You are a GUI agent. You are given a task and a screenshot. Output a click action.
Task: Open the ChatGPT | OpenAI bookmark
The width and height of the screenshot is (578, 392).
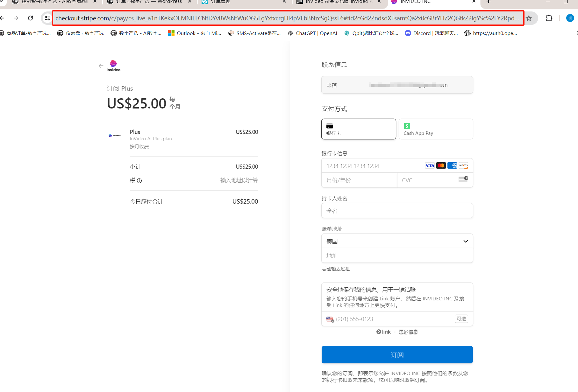tap(312, 33)
